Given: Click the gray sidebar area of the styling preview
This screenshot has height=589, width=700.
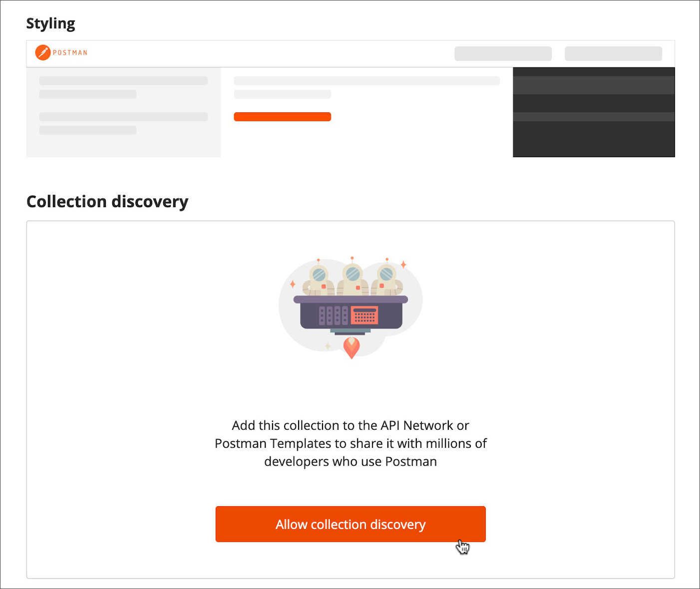Looking at the screenshot, I should click(x=123, y=112).
